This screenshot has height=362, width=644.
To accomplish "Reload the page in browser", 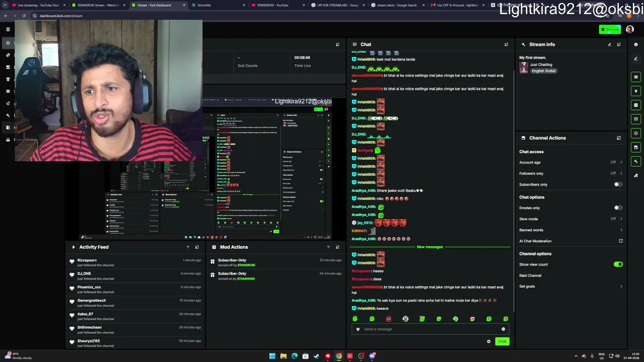I will pos(24,16).
